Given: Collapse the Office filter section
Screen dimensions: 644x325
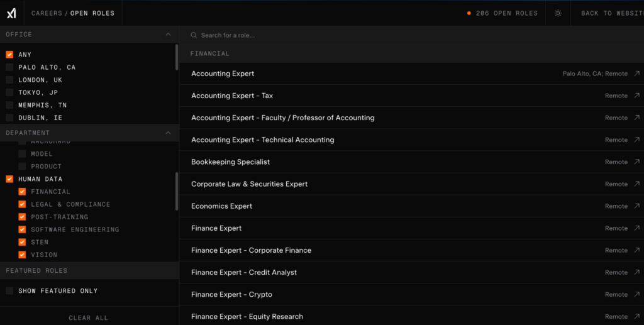Looking at the screenshot, I should 168,35.
